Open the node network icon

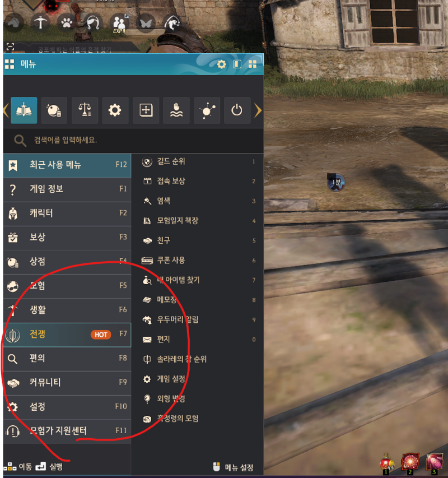point(207,110)
